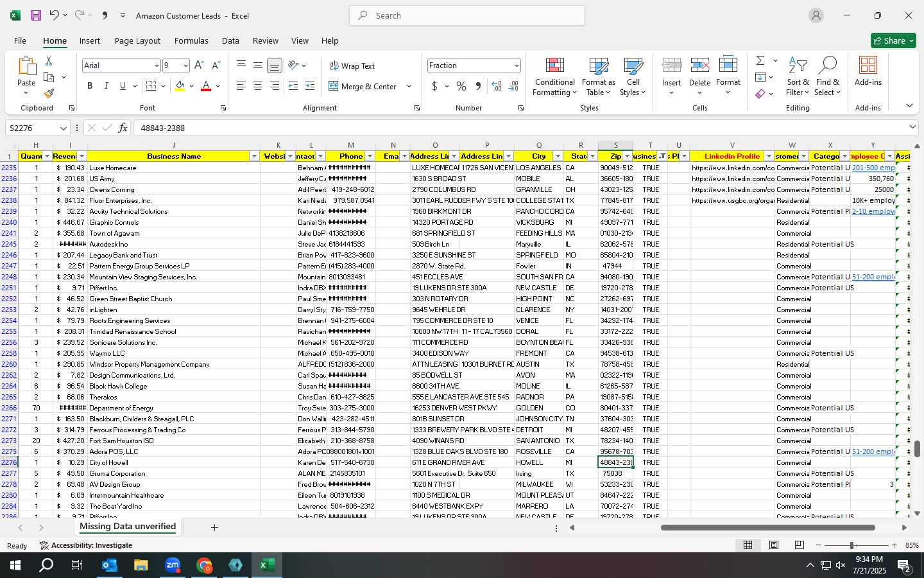This screenshot has height=578, width=924.
Task: Click Increase Decimal icon
Action: 497,86
